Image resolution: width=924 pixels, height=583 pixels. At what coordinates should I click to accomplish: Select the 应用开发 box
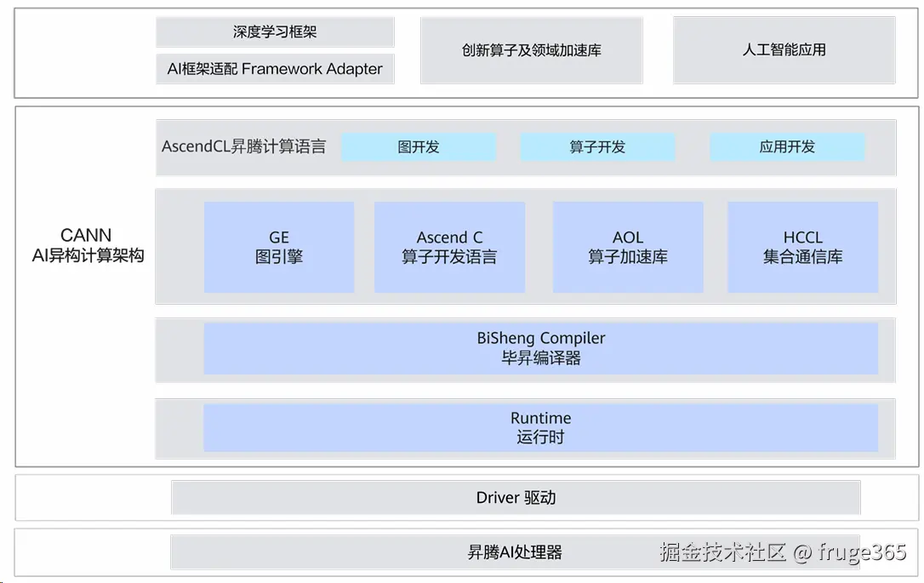pyautogui.click(x=787, y=146)
